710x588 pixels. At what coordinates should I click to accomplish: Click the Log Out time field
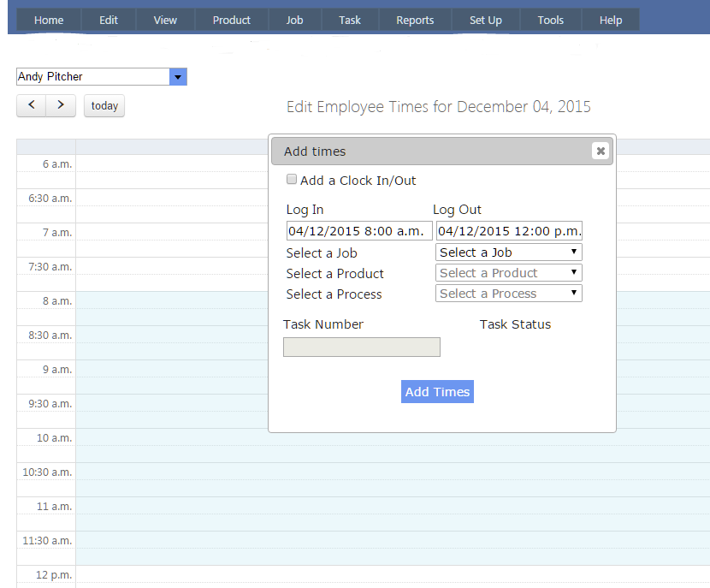(509, 231)
